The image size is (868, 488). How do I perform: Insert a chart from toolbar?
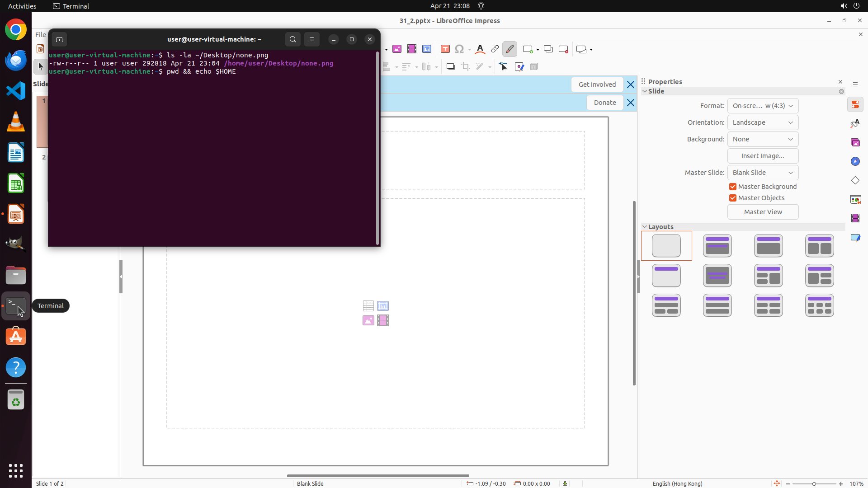427,49
